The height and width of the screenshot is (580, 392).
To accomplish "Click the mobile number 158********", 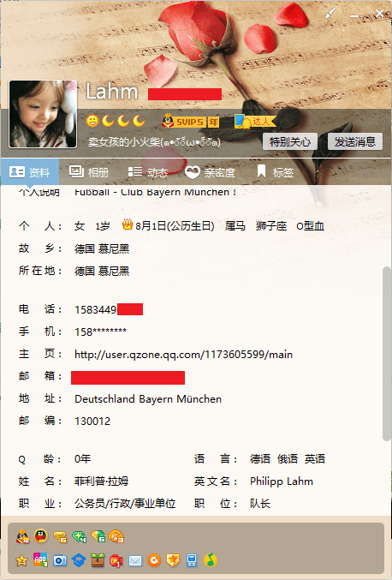I will click(100, 332).
